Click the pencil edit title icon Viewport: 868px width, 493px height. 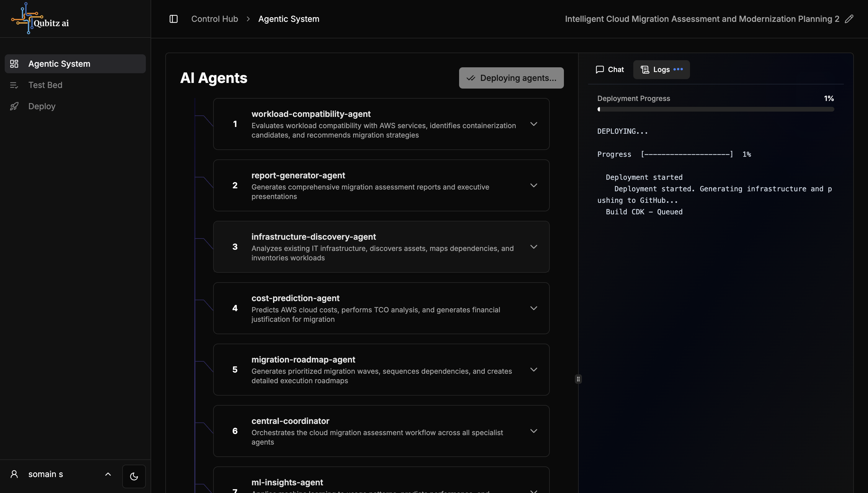point(849,19)
